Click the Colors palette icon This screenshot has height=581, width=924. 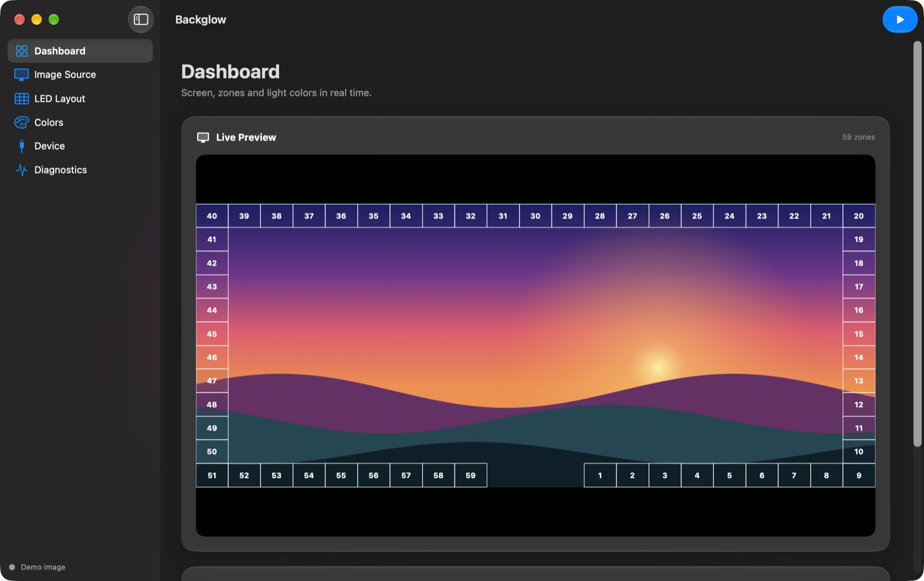click(x=21, y=122)
